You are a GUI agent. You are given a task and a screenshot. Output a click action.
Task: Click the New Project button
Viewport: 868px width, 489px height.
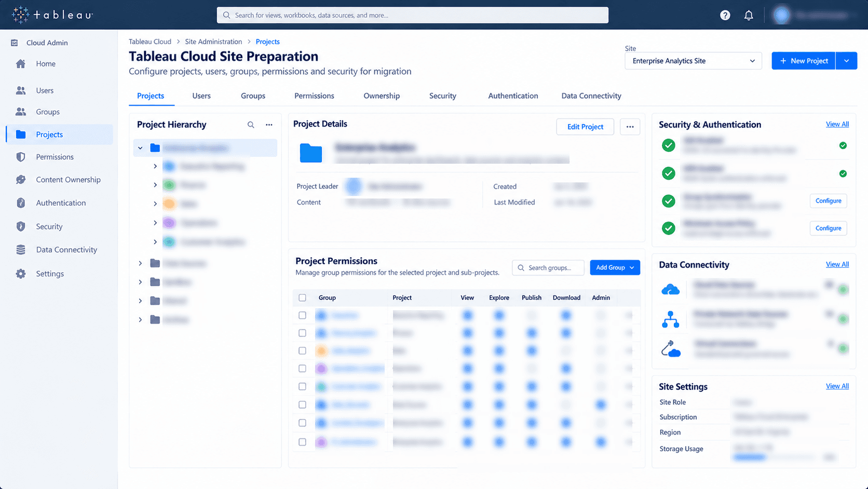coord(804,61)
